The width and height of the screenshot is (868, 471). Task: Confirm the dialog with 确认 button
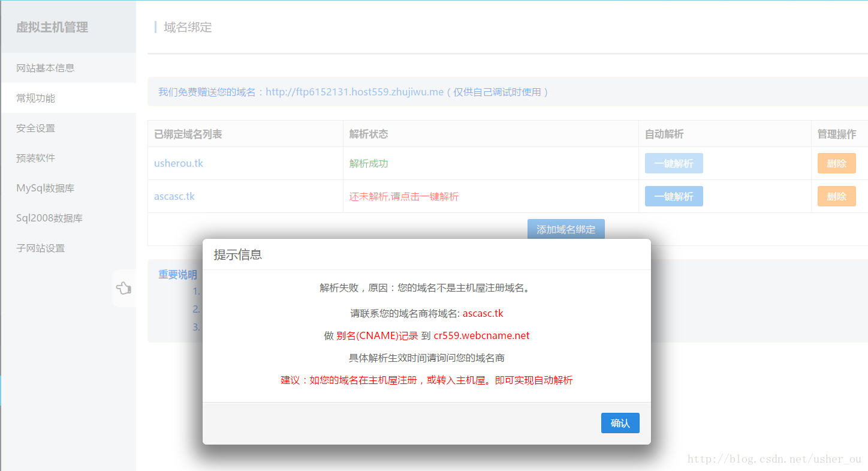click(x=620, y=423)
